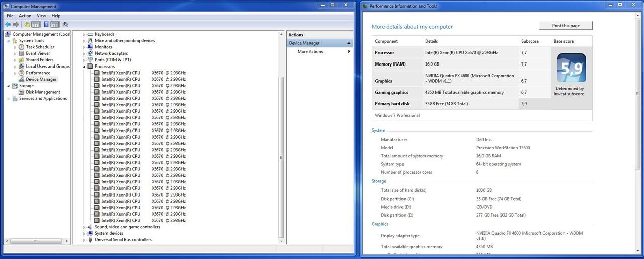This screenshot has height=259, width=644.
Task: Open the Action menu
Action: coord(25,16)
